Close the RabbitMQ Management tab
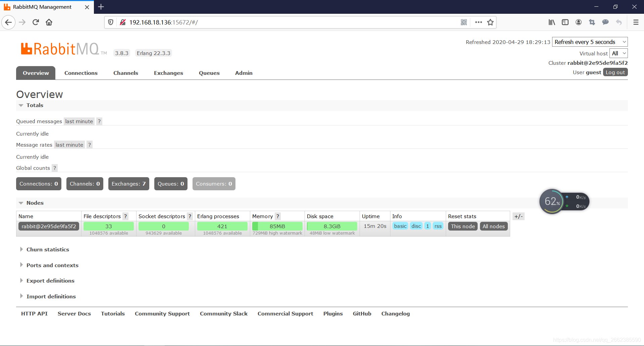This screenshot has width=644, height=346. [87, 7]
